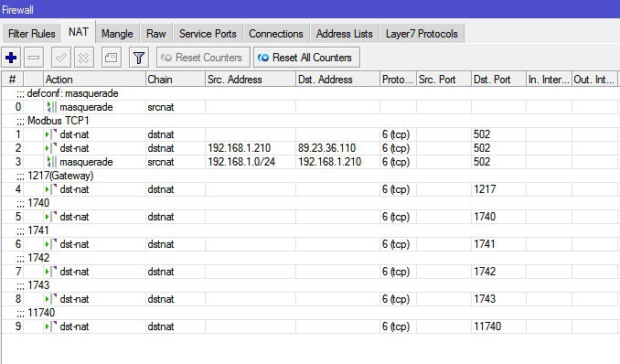
Task: Click the minus Remove rule icon
Action: coord(34,58)
